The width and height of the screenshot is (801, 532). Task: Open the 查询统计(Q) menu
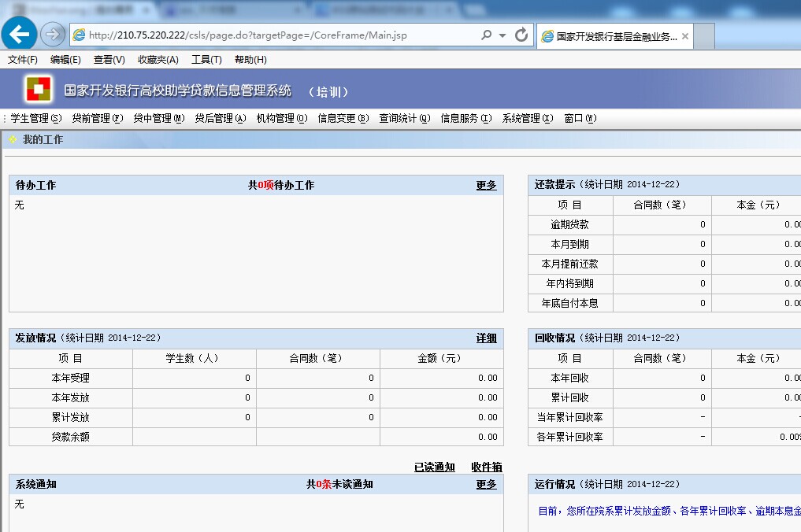click(x=405, y=119)
